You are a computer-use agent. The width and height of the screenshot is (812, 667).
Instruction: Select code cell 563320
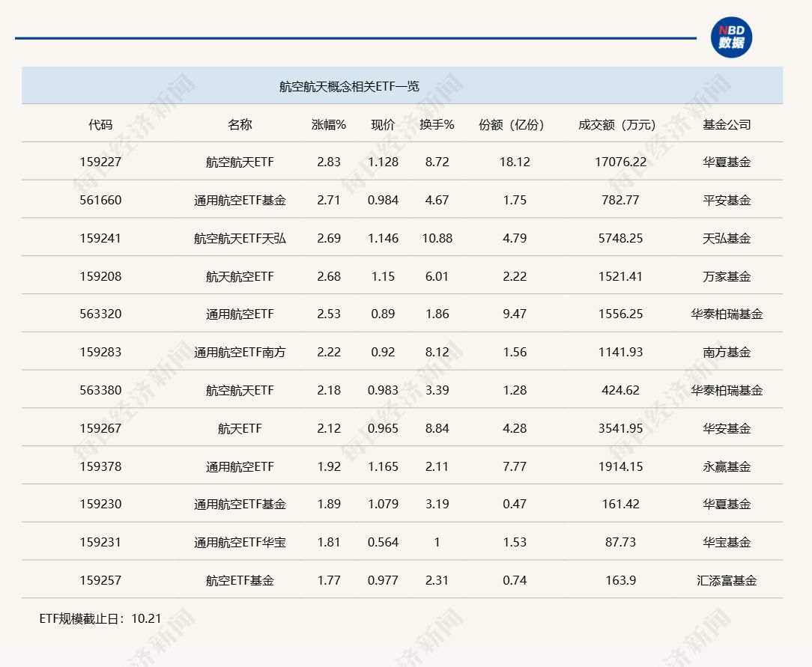coord(100,314)
